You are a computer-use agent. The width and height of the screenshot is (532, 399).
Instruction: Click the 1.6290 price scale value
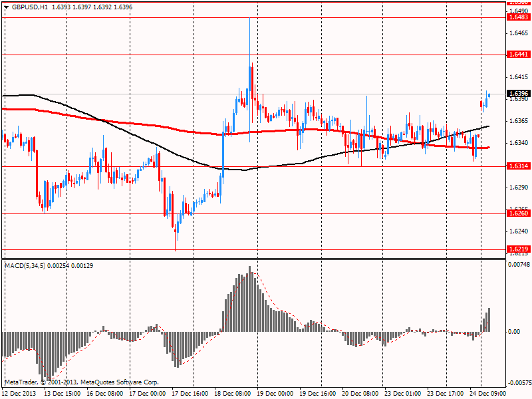pyautogui.click(x=519, y=188)
